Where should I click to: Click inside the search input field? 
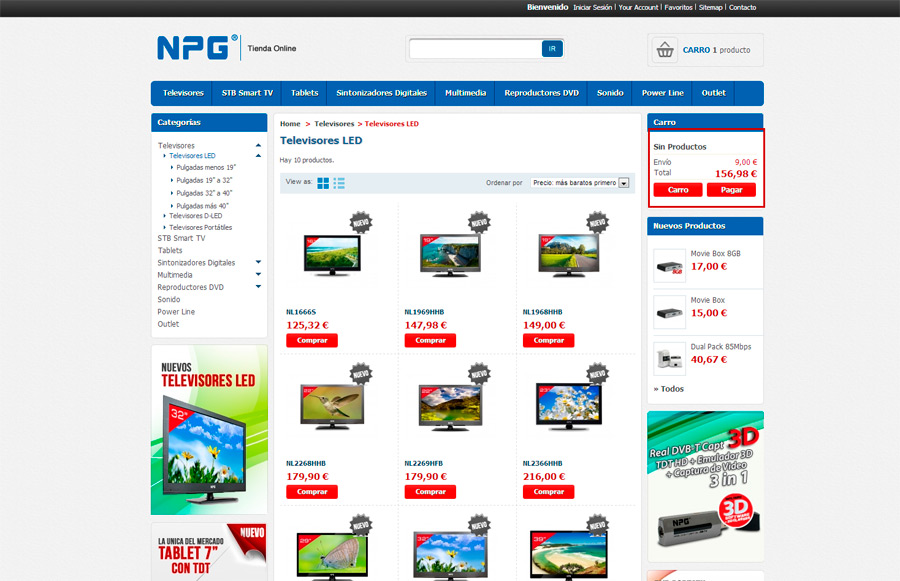click(475, 49)
